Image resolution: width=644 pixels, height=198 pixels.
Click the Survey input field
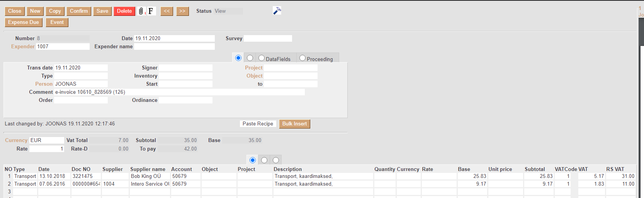tap(268, 38)
